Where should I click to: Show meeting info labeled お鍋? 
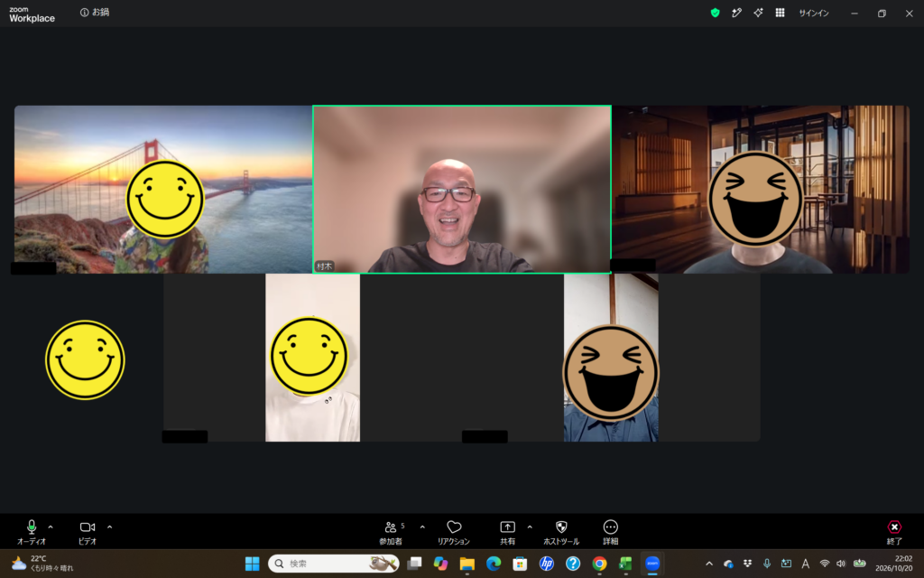(95, 13)
